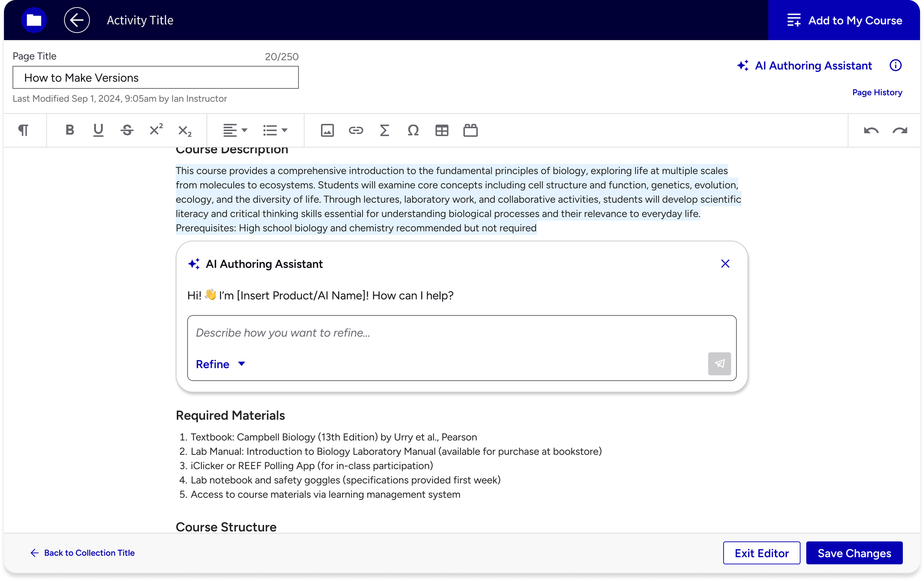Click the Activity Title header text

[140, 20]
